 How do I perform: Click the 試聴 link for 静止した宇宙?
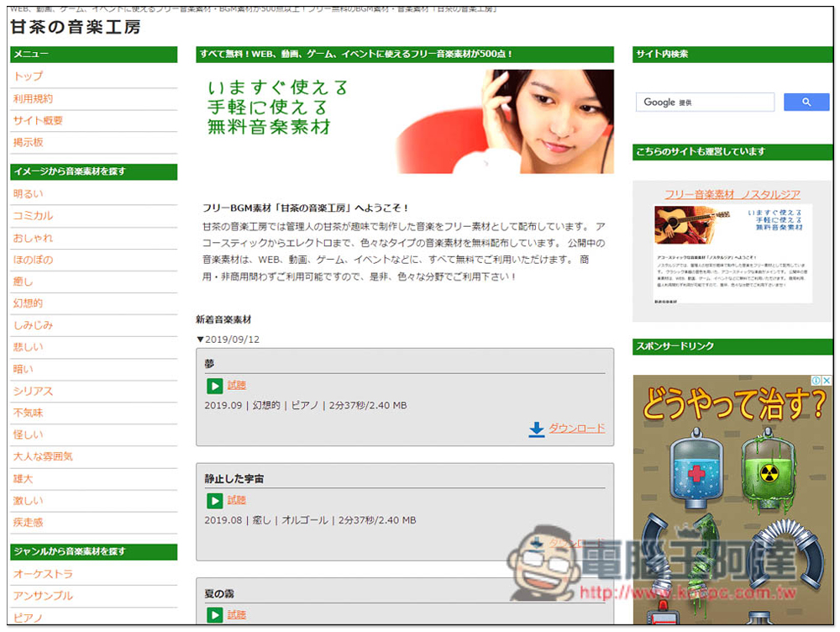coord(236,499)
